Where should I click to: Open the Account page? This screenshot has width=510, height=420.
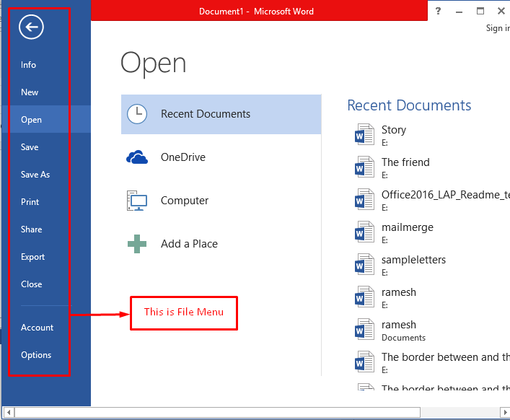coord(37,328)
